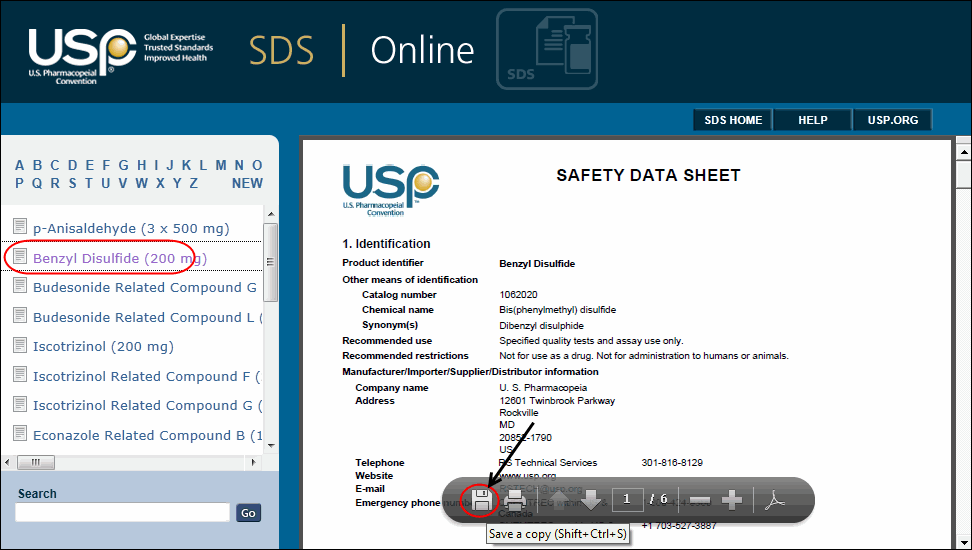Screen dimensions: 972x550
Task: Filter list by letter G
Action: 123,166
